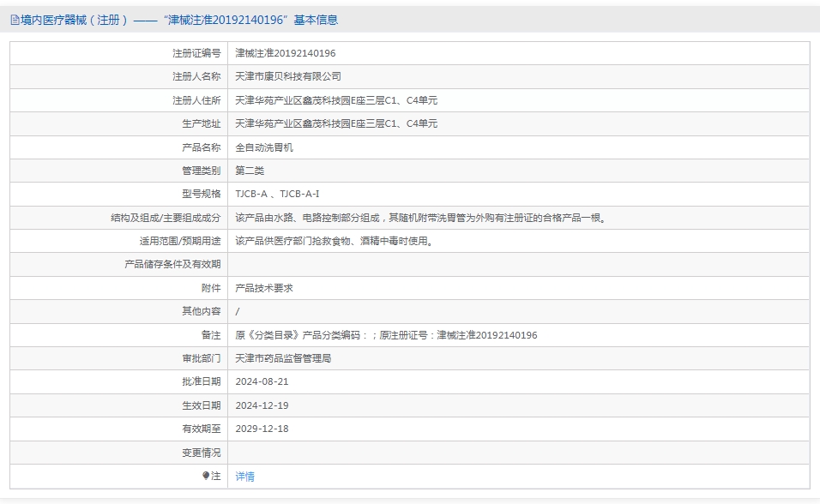Viewport: 820px width, 504px height.
Task: Select model specification TJCB-A、TJCB-A-I
Action: click(x=277, y=194)
